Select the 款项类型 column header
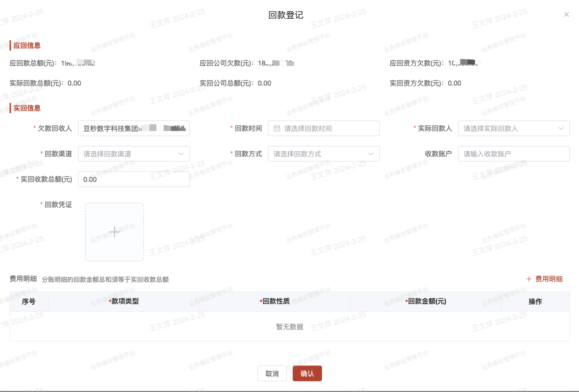Viewport: 579px width, 392px height. (124, 302)
